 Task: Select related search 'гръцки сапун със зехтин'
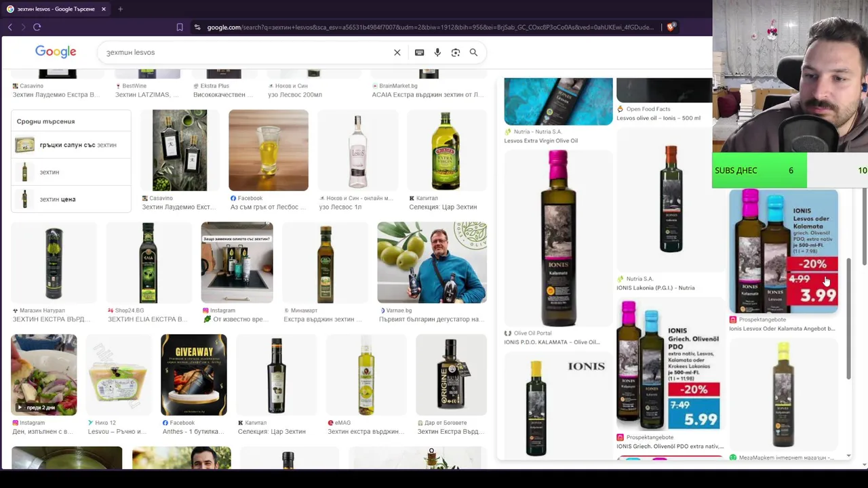[71, 145]
